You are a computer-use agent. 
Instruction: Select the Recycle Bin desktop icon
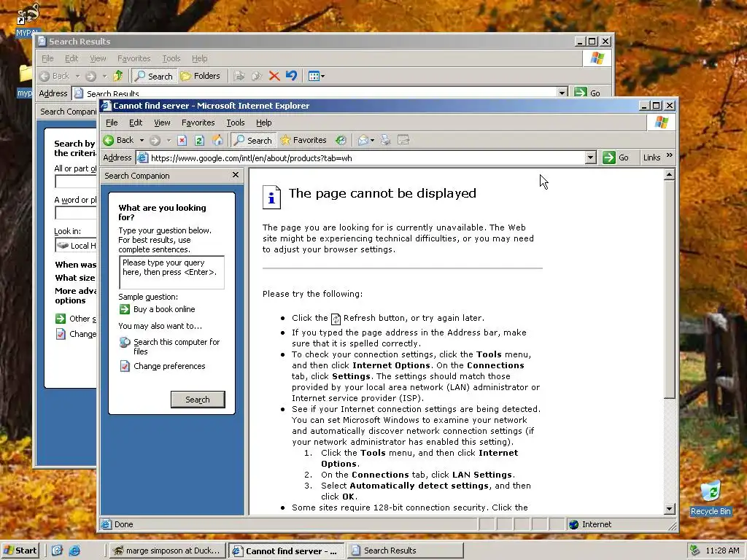pos(711,499)
